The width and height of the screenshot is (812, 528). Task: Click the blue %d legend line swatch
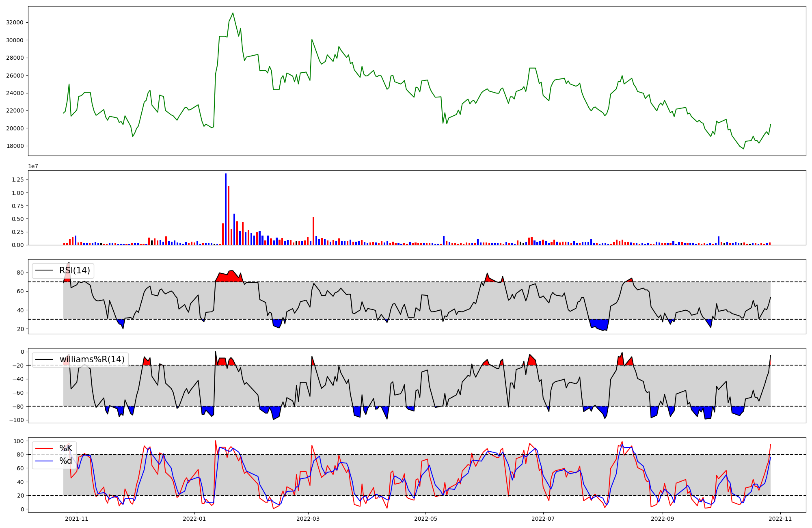44,461
